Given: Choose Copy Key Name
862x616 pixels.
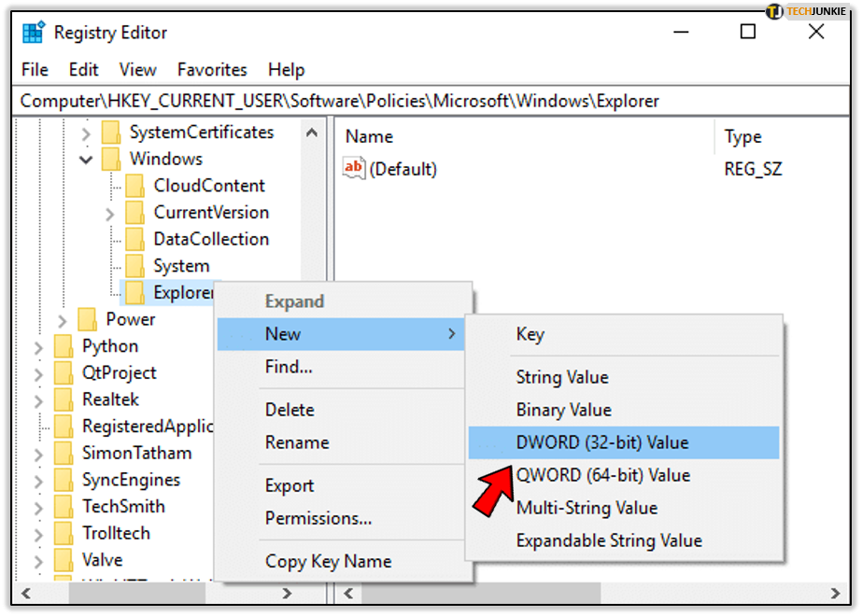Looking at the screenshot, I should [341, 561].
